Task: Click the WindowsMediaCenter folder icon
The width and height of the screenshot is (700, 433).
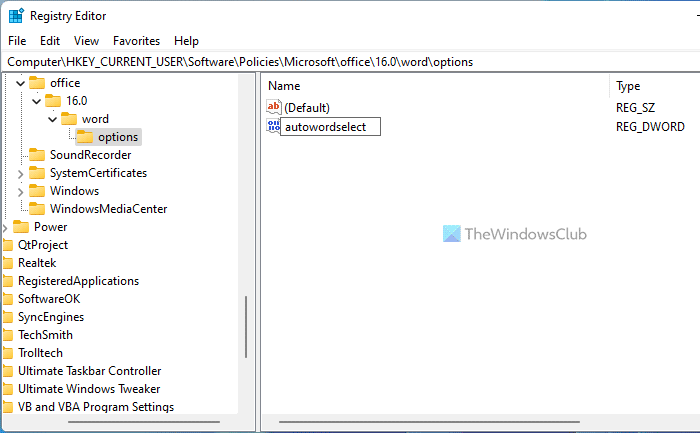Action: click(37, 208)
